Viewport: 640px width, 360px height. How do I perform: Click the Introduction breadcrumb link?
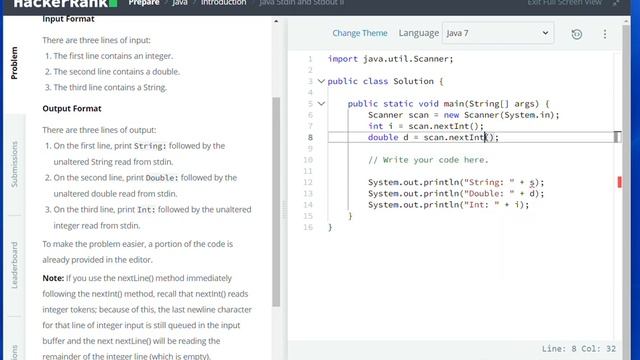coord(223,3)
